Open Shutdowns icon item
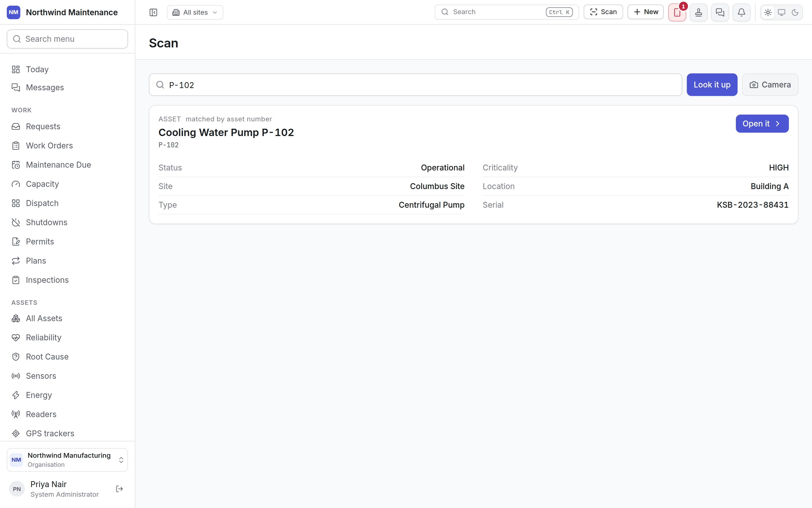812x508 pixels. (x=67, y=222)
